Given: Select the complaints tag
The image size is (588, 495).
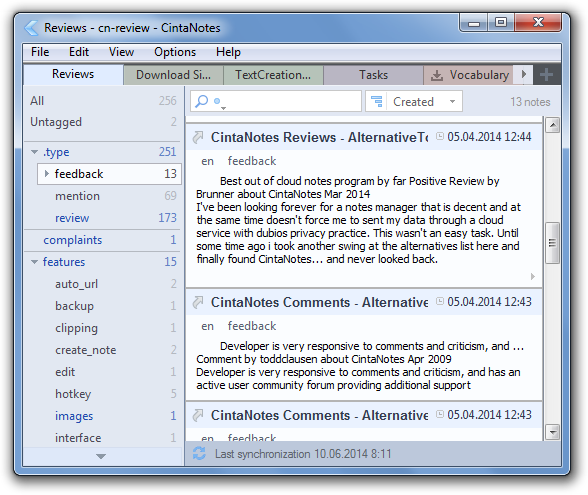Looking at the screenshot, I should [x=103, y=240].
